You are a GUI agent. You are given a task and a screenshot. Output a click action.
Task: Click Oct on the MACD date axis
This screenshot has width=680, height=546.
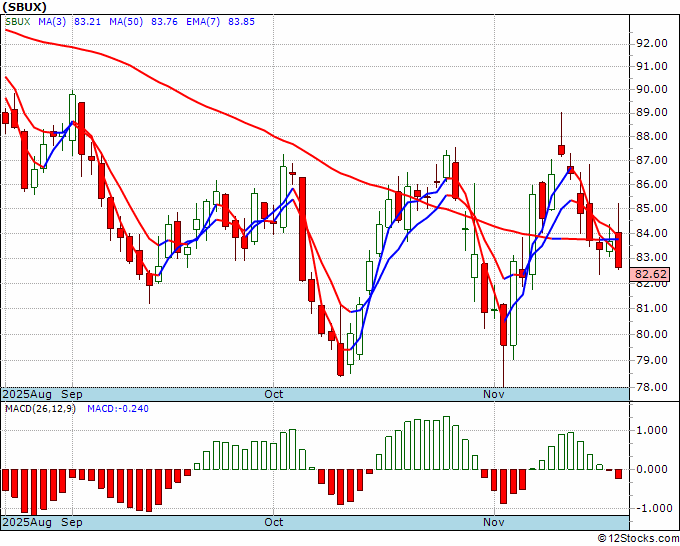click(274, 522)
